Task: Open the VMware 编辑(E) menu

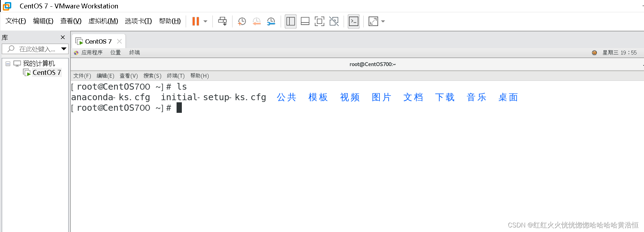Action: click(x=43, y=21)
